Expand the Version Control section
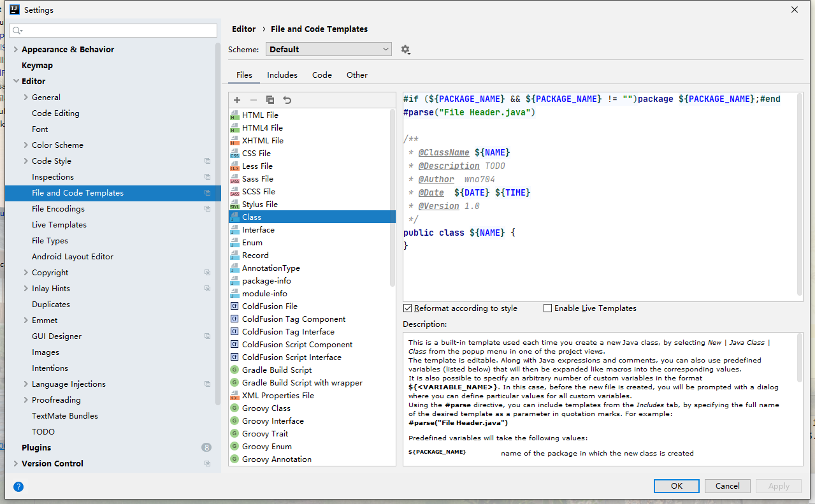 click(16, 464)
